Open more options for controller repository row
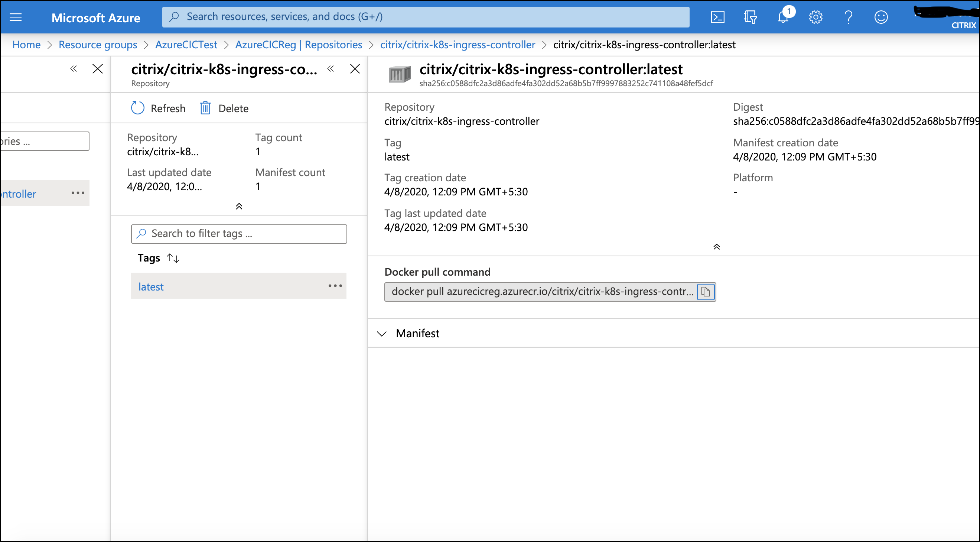The width and height of the screenshot is (980, 542). click(78, 193)
